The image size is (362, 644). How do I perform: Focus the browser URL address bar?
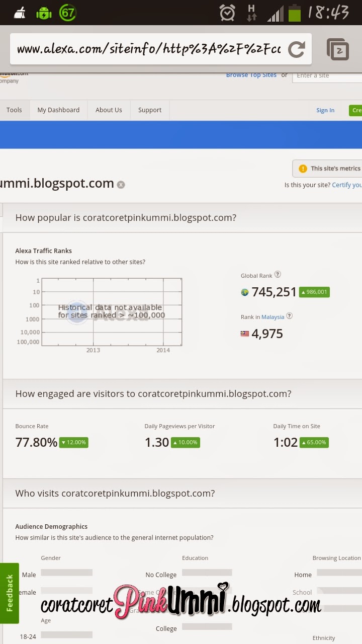pos(148,49)
